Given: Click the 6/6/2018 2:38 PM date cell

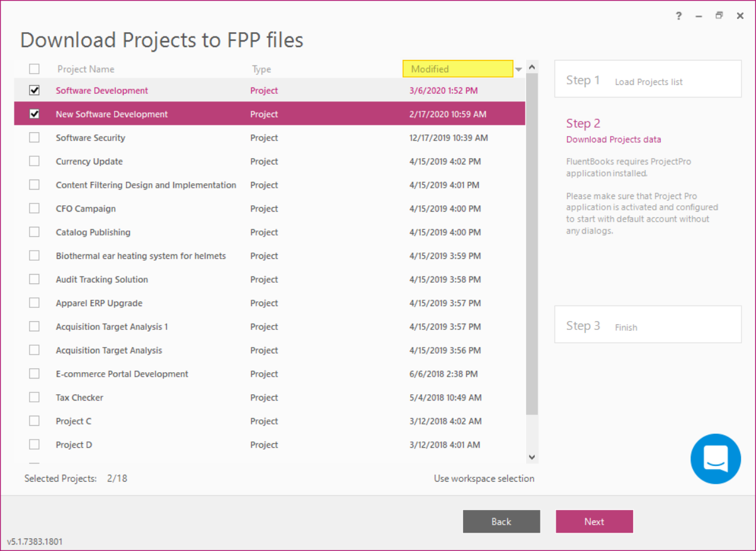Looking at the screenshot, I should [x=444, y=374].
